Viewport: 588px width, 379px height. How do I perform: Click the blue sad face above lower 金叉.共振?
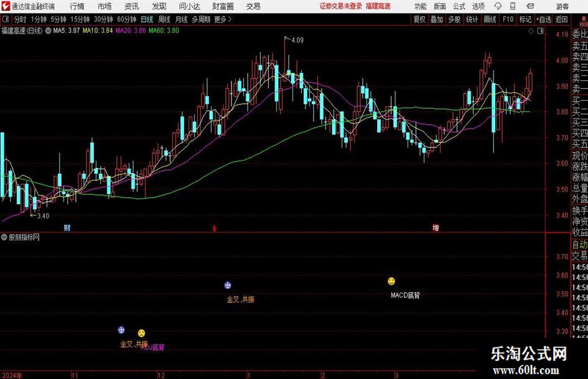tap(121, 330)
